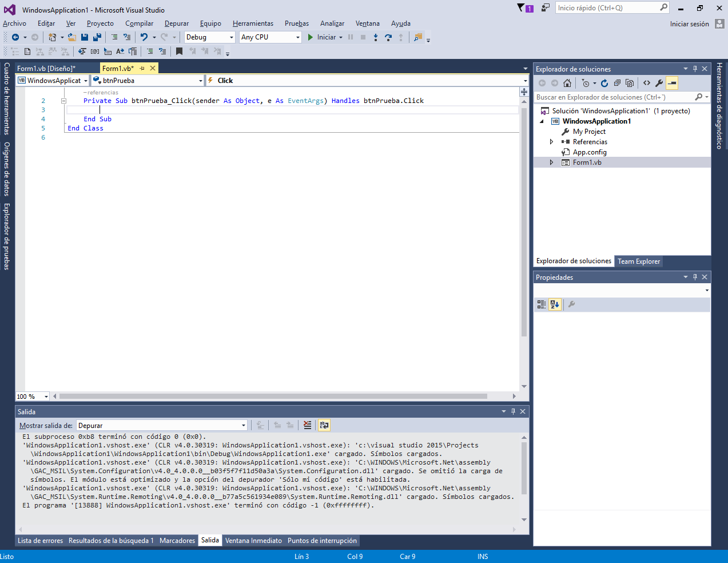Refresh the Solution Explorer
Viewport: 728px width, 563px height.
click(x=604, y=83)
